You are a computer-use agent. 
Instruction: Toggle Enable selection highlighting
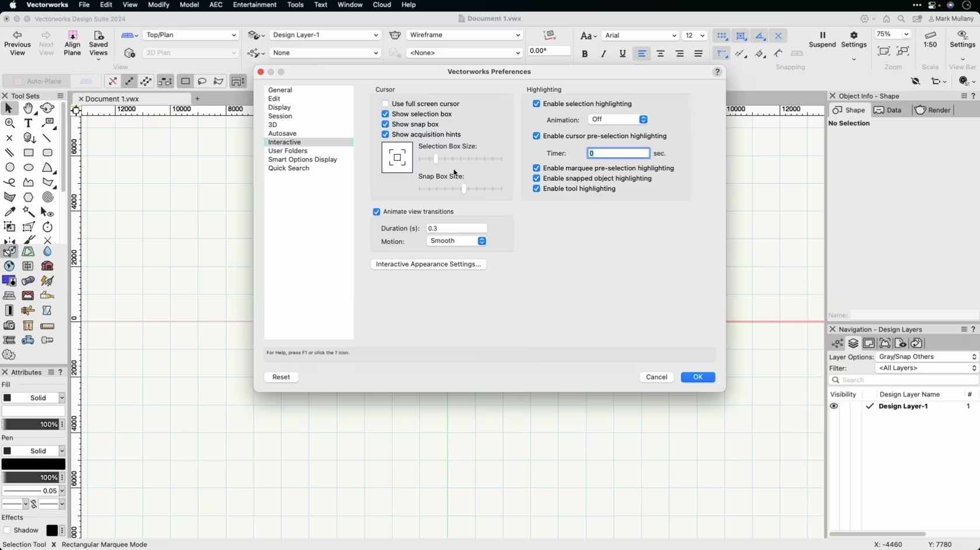coord(536,104)
